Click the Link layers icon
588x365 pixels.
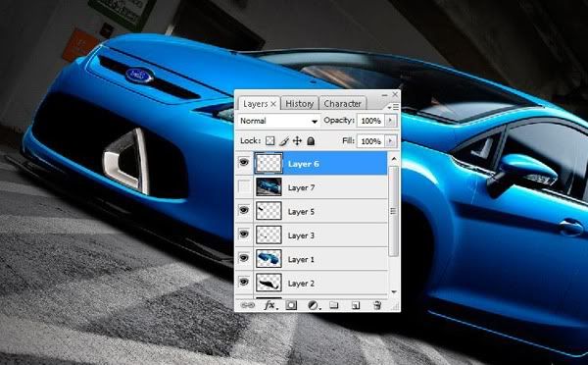point(248,305)
